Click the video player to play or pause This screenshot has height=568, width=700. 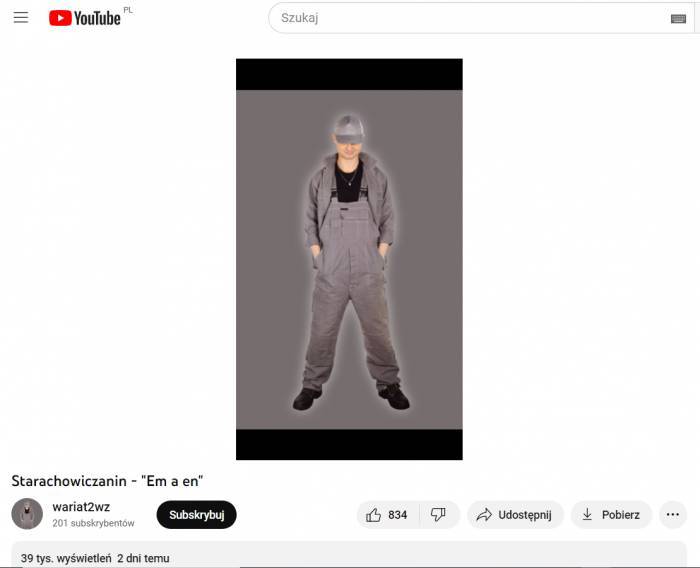pos(349,259)
